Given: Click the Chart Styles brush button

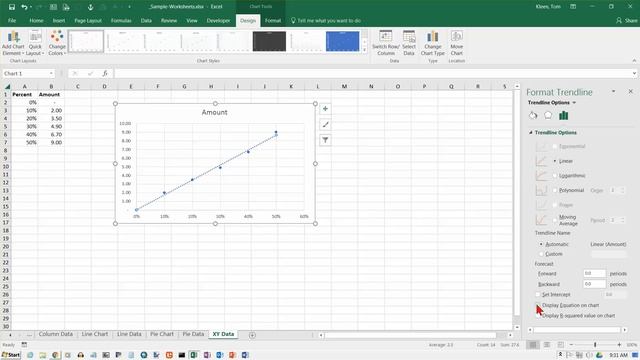Looking at the screenshot, I should pyautogui.click(x=325, y=124).
